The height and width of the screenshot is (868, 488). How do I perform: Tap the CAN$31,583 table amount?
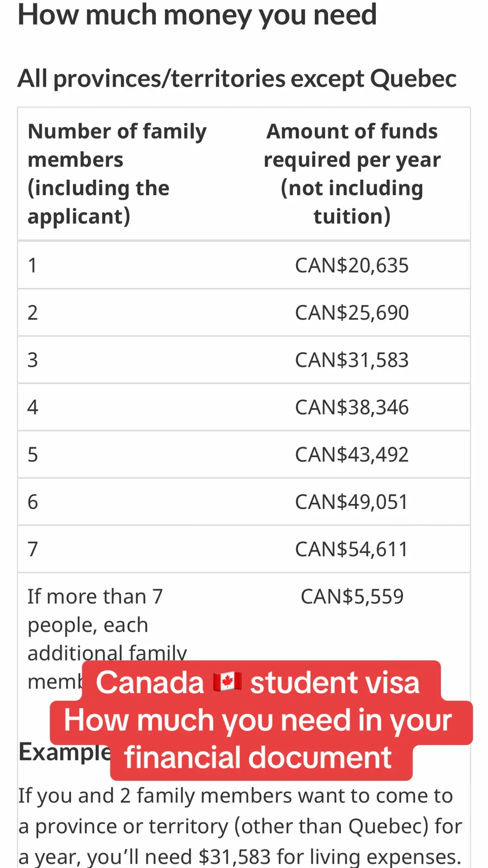[x=352, y=360]
